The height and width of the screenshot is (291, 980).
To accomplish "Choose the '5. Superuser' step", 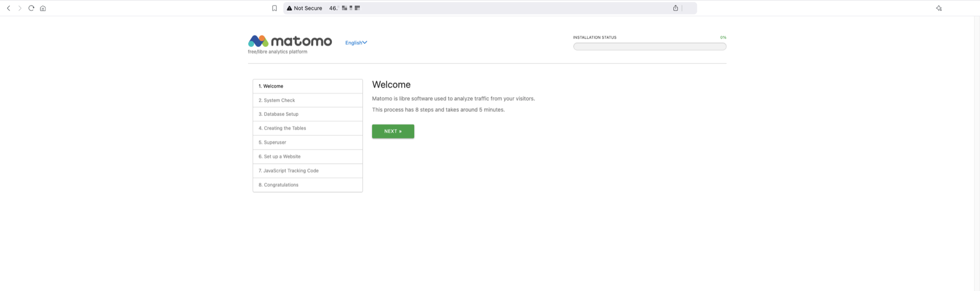I will click(x=307, y=142).
